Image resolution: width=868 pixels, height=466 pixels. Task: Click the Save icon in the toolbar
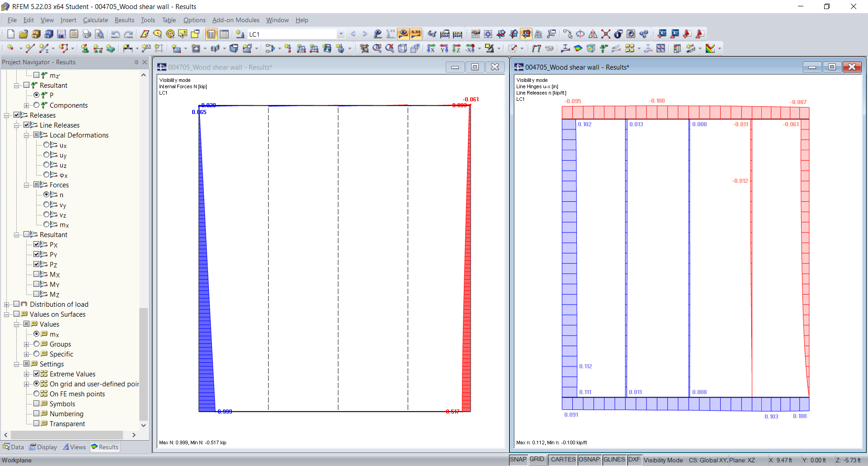[x=61, y=34]
